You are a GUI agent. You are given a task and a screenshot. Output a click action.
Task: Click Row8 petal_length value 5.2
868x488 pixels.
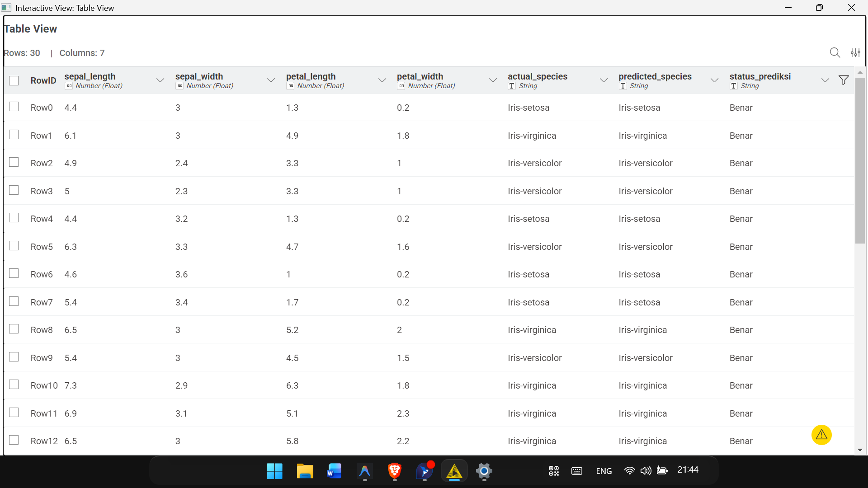coord(292,330)
